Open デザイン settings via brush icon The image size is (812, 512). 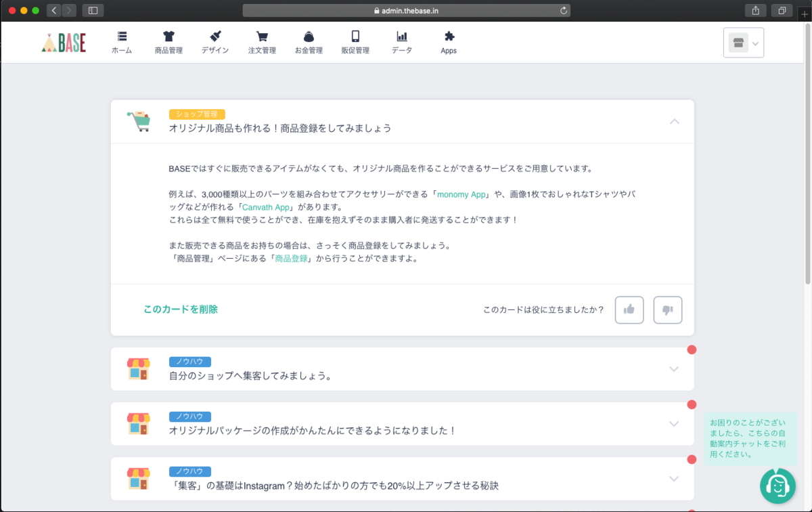215,42
